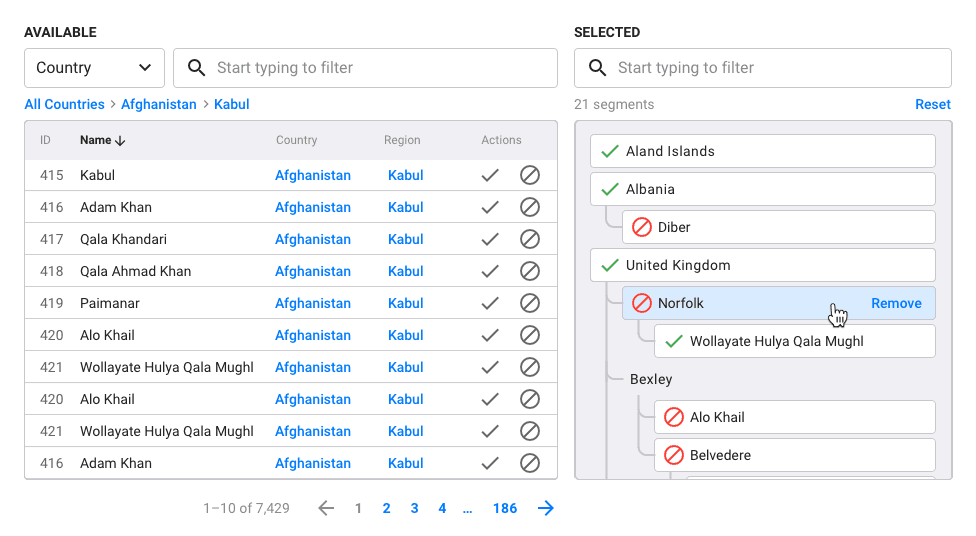Click the Reset link
The height and width of the screenshot is (536, 976).
(x=932, y=104)
